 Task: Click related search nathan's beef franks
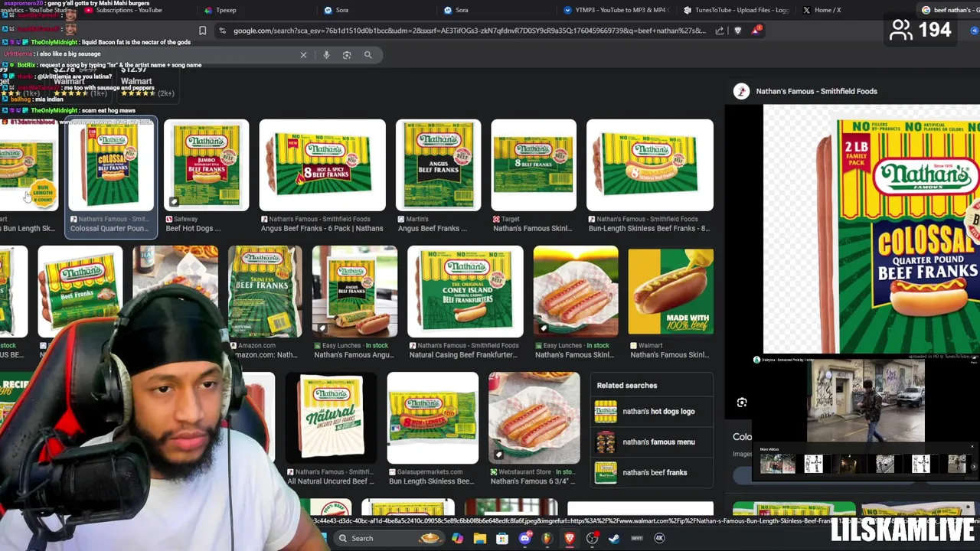coord(652,473)
